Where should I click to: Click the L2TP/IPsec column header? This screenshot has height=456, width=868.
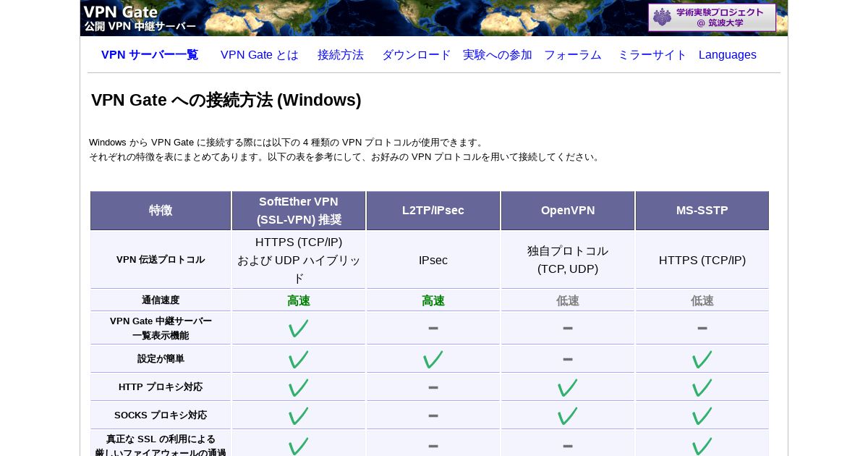pyautogui.click(x=433, y=211)
